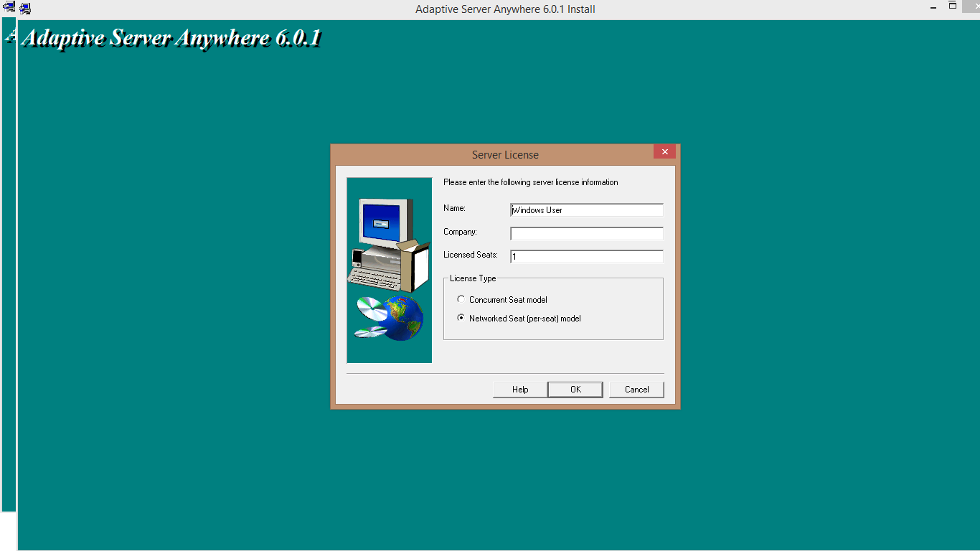This screenshot has width=980, height=551.
Task: Click the "Licensed Seats:" label
Action: [471, 255]
